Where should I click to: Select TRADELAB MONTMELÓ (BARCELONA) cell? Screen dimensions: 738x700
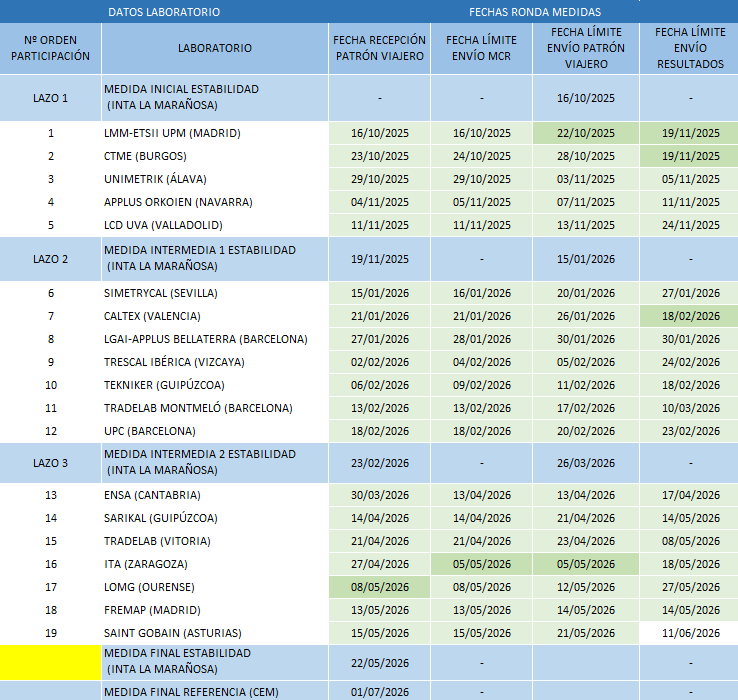tap(215, 409)
